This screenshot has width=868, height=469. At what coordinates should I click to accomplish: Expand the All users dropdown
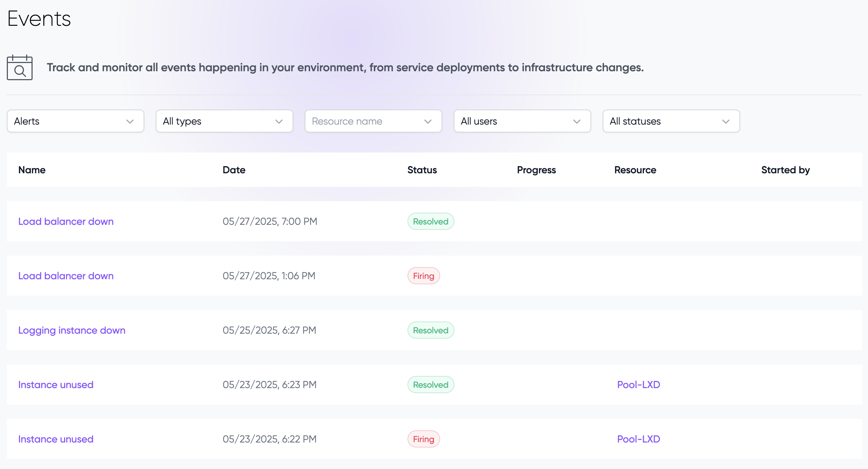point(522,121)
